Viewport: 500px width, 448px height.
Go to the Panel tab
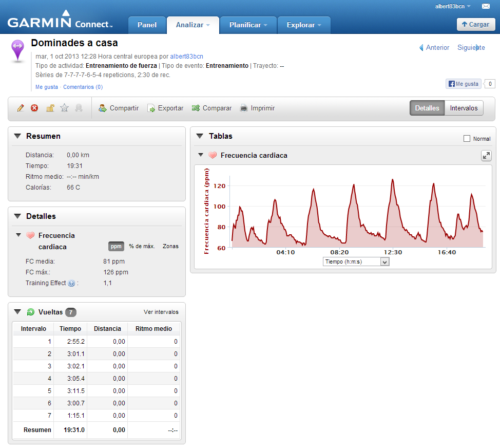click(x=147, y=25)
